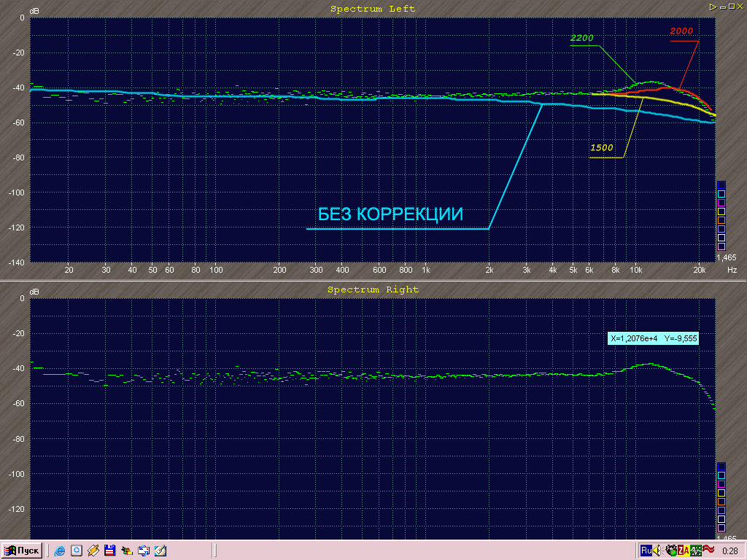This screenshot has width=747, height=560.
Task: Choose yellow swatch in Spectrum Right panel
Action: [721, 493]
